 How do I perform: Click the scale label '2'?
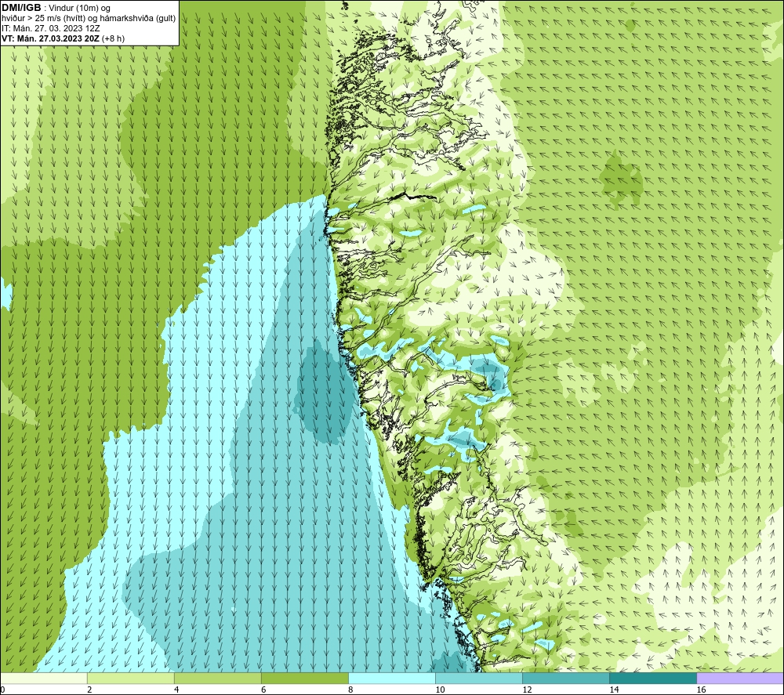(x=89, y=690)
